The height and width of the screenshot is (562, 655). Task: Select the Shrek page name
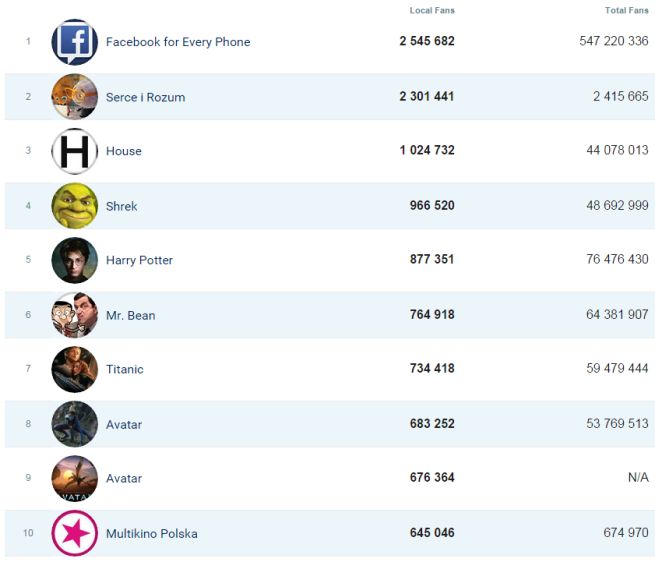[122, 206]
